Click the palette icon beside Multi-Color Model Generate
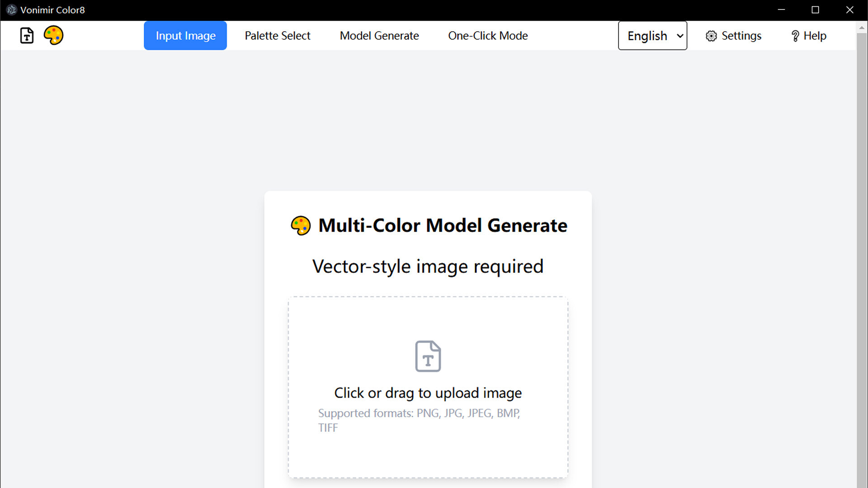This screenshot has height=488, width=868. 301,225
